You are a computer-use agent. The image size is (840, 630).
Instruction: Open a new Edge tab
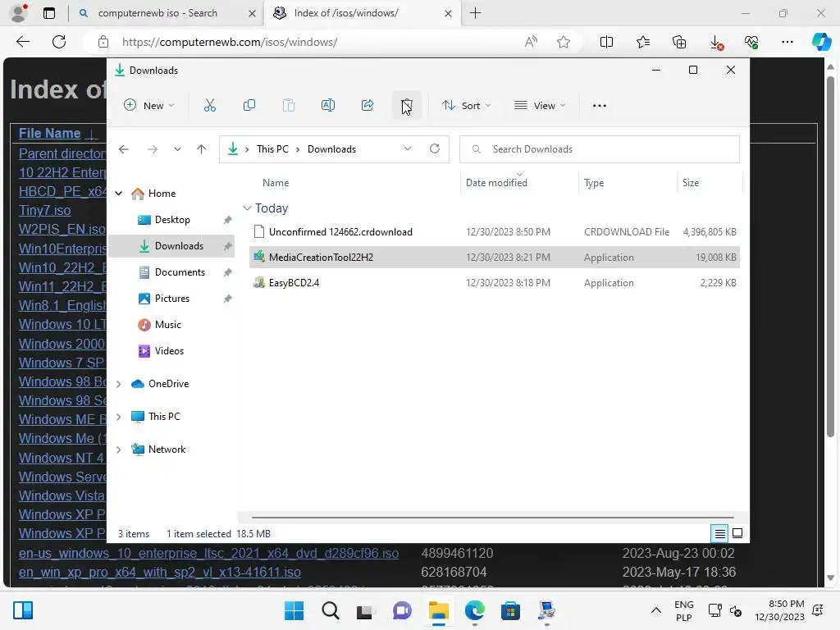(475, 13)
